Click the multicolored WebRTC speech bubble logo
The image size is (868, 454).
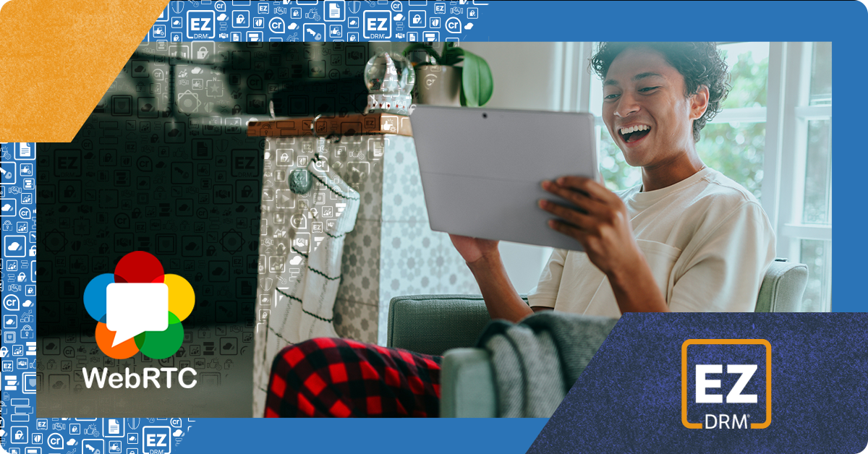click(x=139, y=306)
